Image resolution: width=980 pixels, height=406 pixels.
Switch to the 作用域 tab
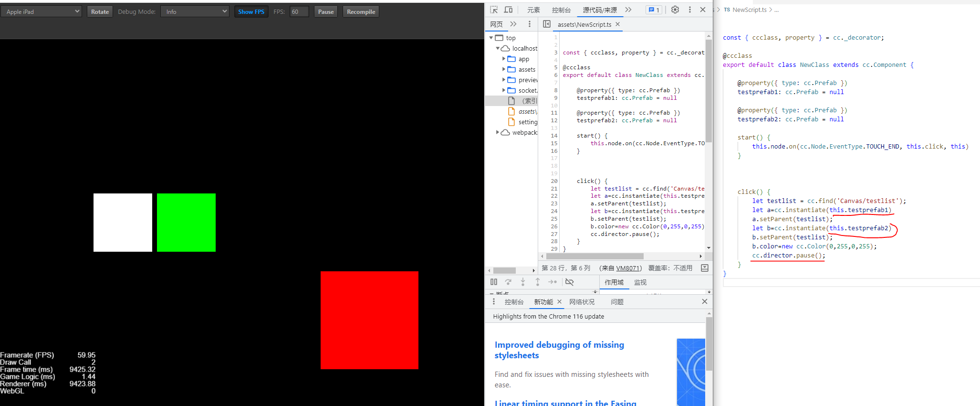pyautogui.click(x=614, y=282)
